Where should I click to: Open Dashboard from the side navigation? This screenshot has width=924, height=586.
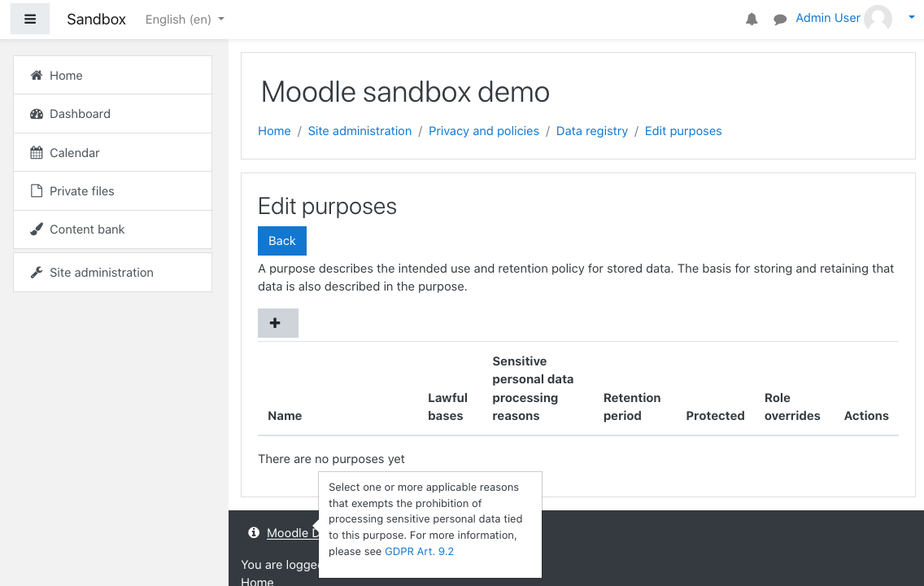[x=112, y=114]
